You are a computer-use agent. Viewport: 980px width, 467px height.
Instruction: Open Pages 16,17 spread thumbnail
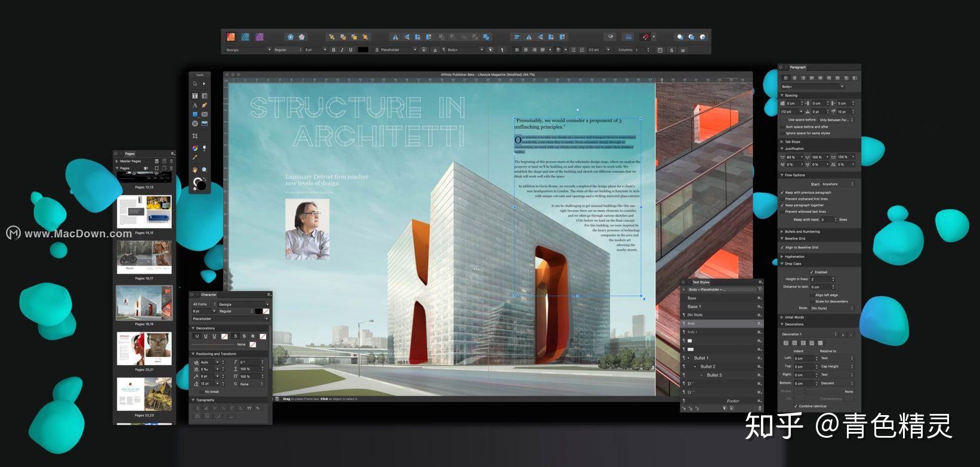coord(144,258)
